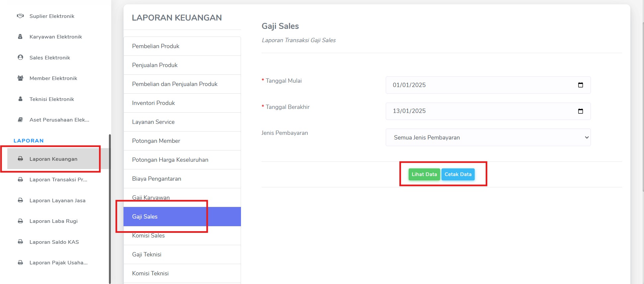This screenshot has width=644, height=284.
Task: Open Teknisi Elektronik menu item
Action: tap(51, 99)
